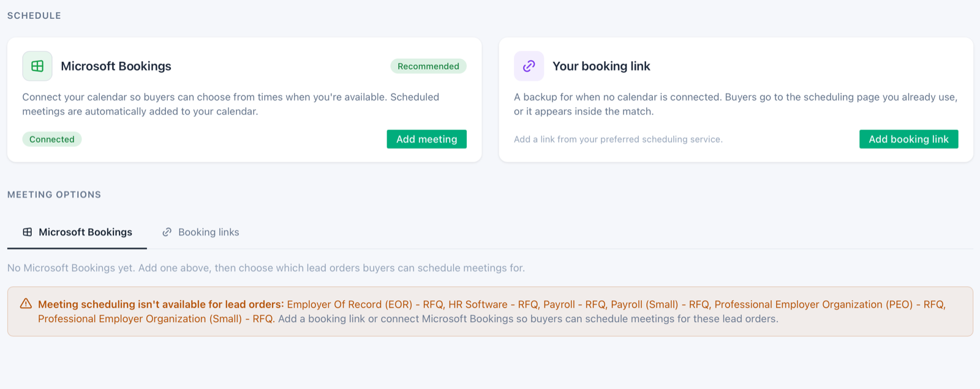Viewport: 980px width, 389px height.
Task: Click the "Your booking link" card title
Action: point(601,66)
